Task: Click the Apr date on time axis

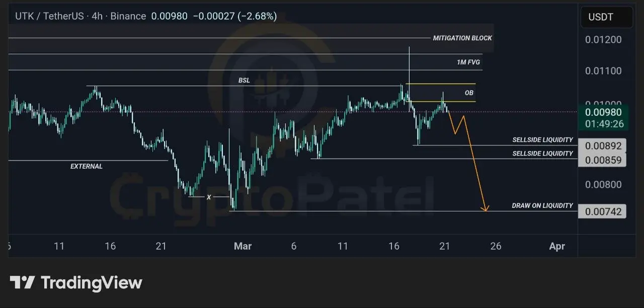Action: pyautogui.click(x=557, y=246)
